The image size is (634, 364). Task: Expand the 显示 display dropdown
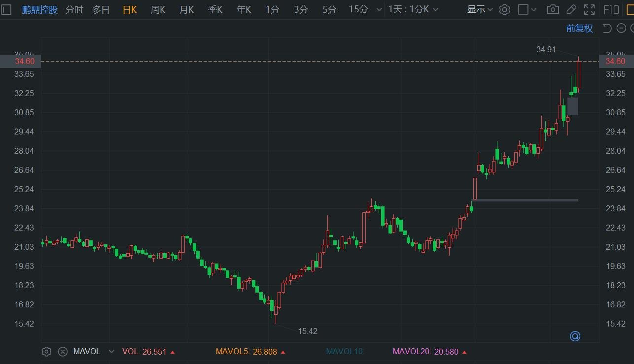[x=480, y=9]
